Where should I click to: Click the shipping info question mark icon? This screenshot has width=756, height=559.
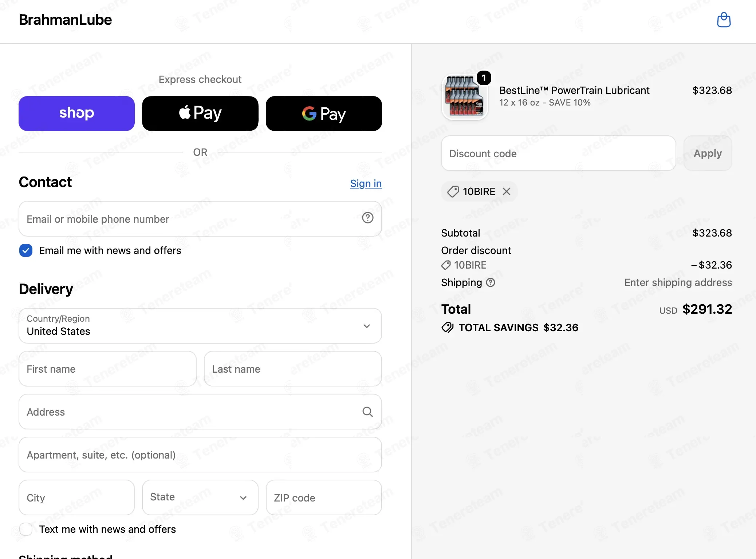coord(491,283)
